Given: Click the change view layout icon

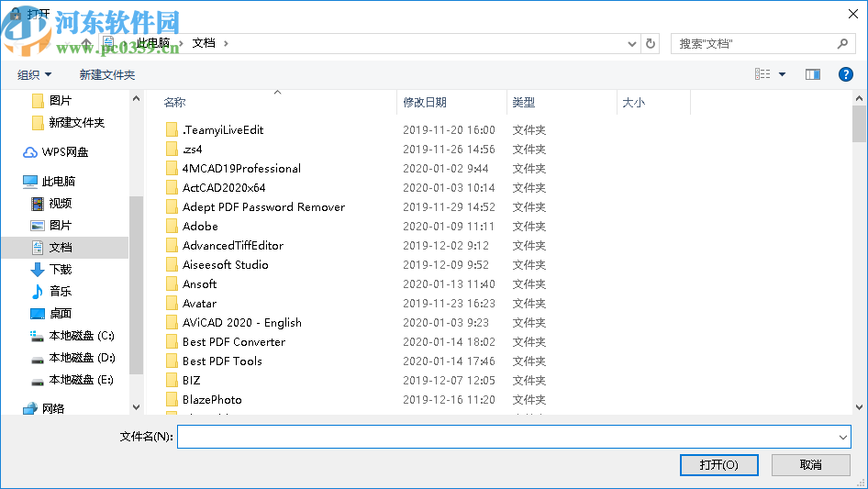Looking at the screenshot, I should click(762, 74).
